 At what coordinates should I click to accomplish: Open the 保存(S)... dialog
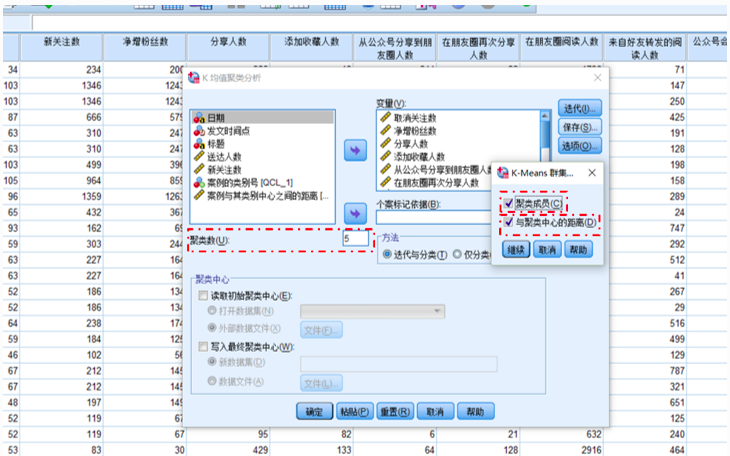coord(580,127)
